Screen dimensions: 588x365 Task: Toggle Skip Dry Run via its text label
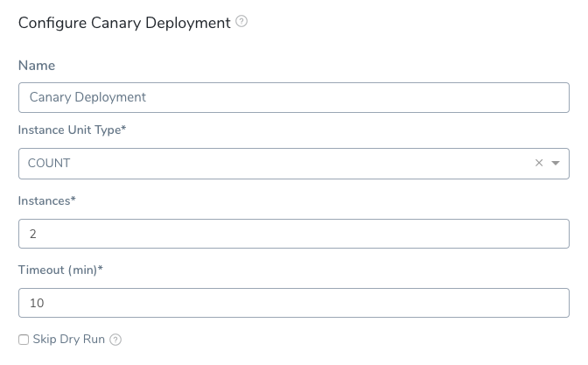[69, 339]
